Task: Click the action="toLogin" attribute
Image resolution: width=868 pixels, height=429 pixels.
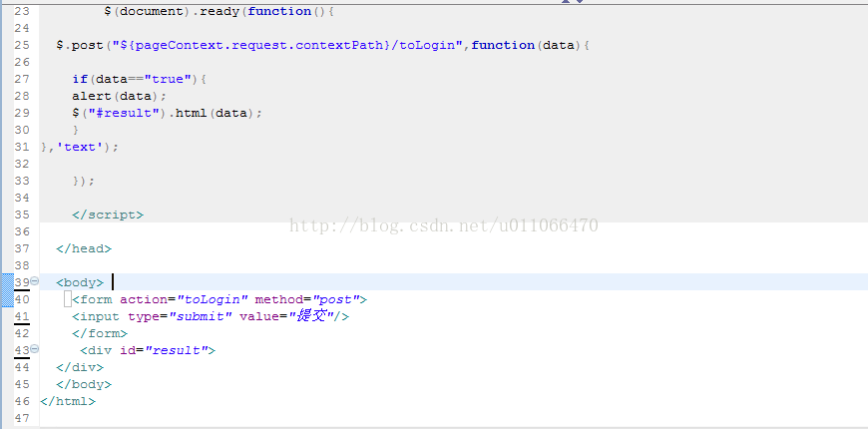Action: point(184,299)
